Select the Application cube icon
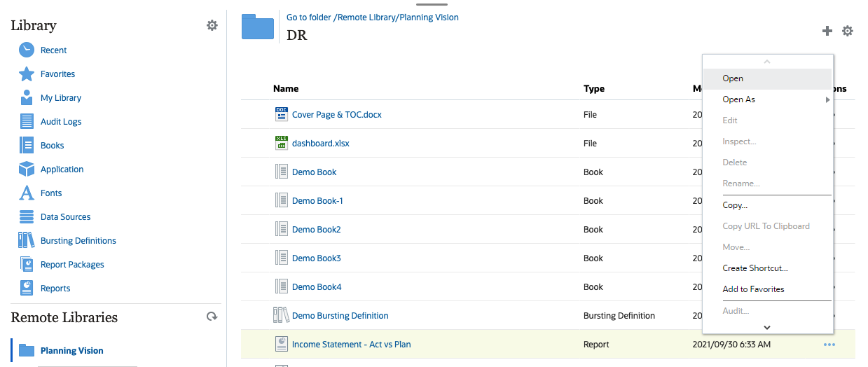868x367 pixels. point(27,169)
